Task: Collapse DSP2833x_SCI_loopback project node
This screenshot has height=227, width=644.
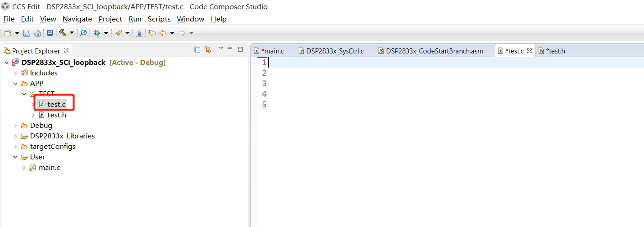Action: 6,63
